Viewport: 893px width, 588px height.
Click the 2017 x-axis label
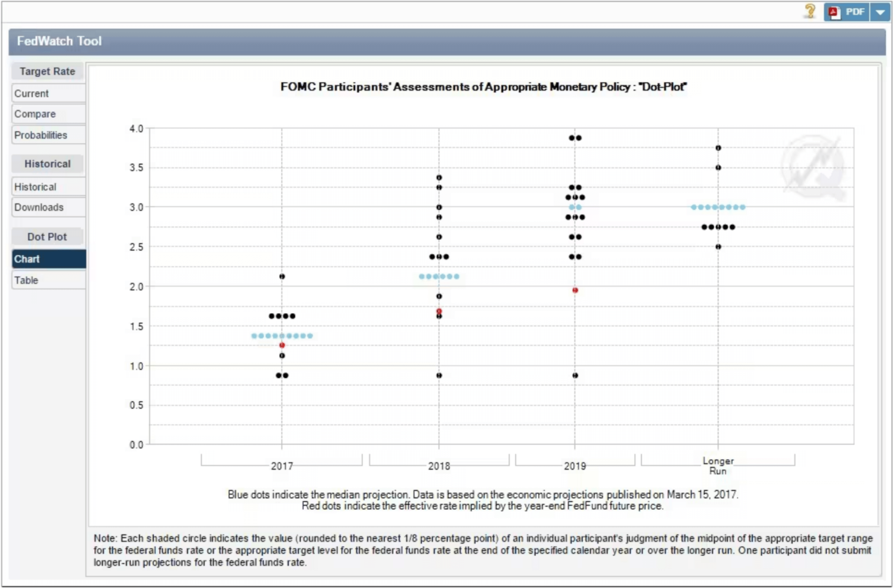tap(282, 466)
